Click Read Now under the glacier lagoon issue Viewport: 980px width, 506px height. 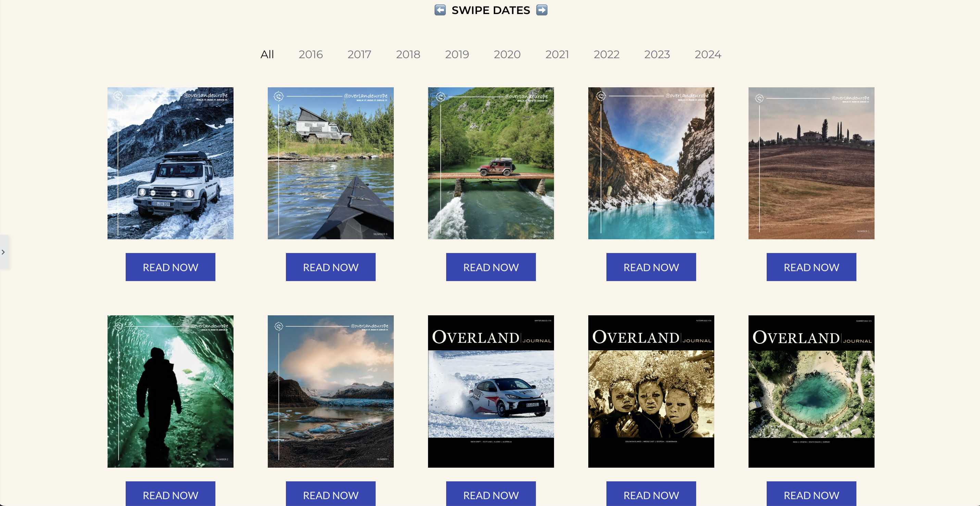click(330, 494)
